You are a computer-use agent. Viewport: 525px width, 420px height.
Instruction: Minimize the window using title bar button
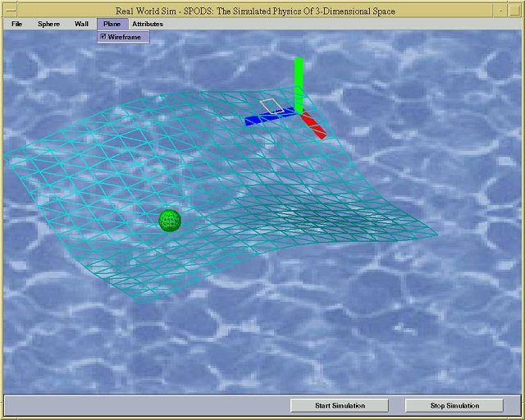pos(500,11)
